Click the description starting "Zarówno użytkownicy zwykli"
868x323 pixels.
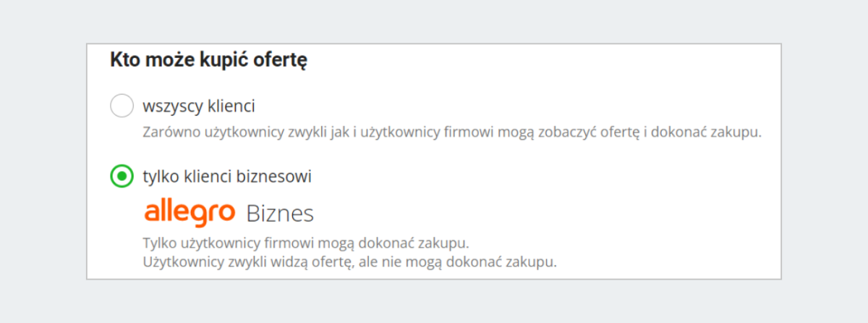click(x=453, y=133)
